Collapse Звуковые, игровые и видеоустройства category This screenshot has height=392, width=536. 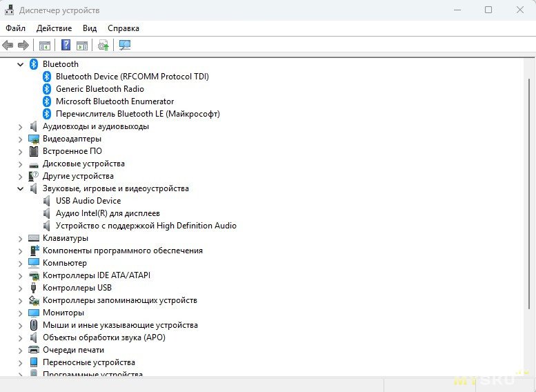click(20, 188)
